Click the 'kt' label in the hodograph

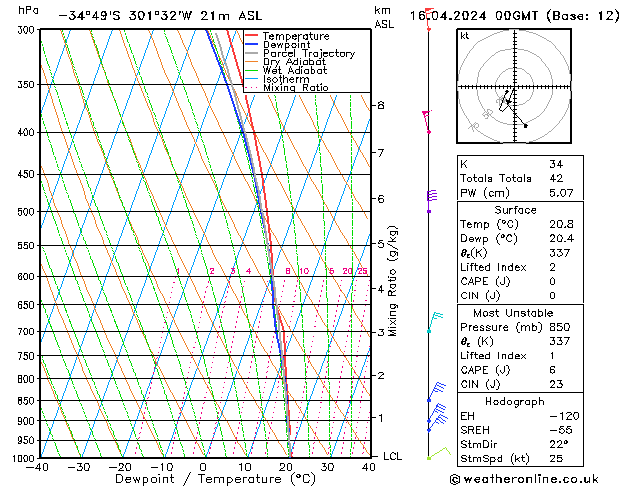pyautogui.click(x=465, y=36)
